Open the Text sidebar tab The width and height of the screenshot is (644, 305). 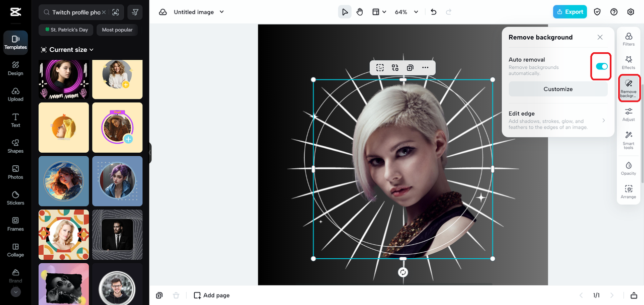(16, 121)
